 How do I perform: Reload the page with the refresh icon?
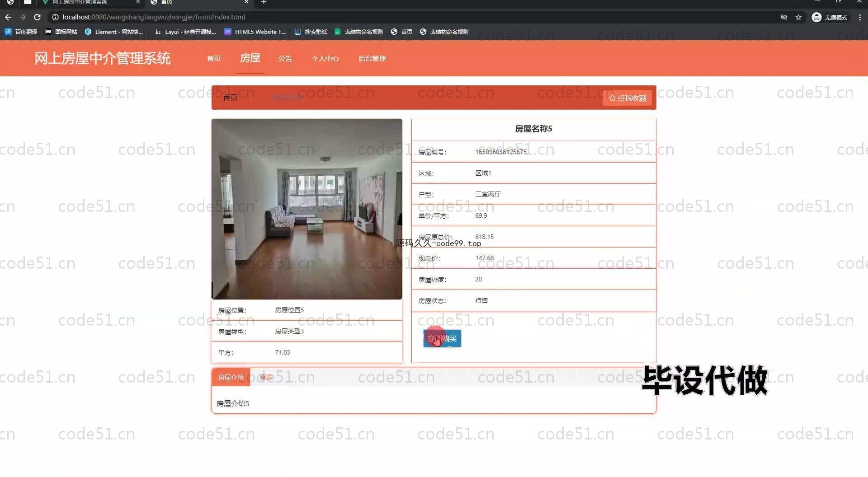tap(38, 17)
